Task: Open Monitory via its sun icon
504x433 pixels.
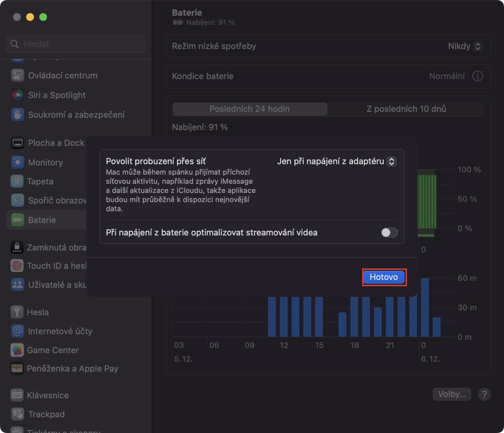Action: [x=17, y=163]
